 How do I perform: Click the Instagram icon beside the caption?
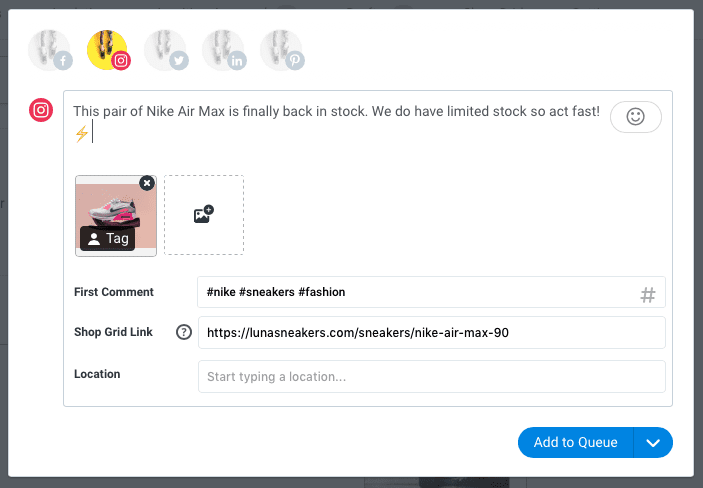41,110
